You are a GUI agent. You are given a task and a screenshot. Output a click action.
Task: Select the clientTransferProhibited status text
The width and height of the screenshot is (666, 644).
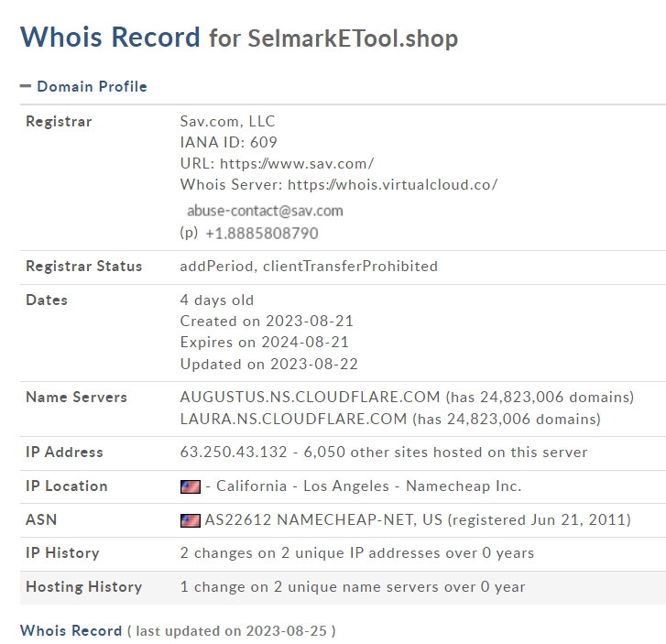pos(351,267)
